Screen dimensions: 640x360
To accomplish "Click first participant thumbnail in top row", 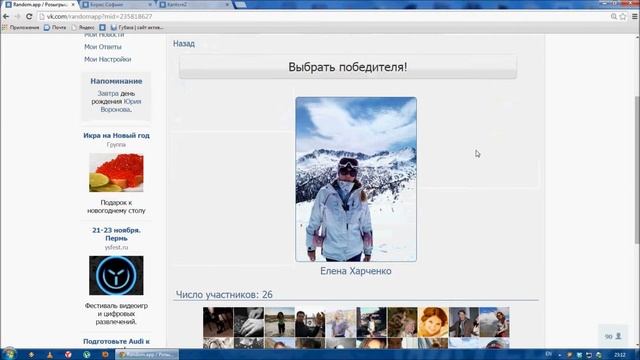I will pos(218,322).
